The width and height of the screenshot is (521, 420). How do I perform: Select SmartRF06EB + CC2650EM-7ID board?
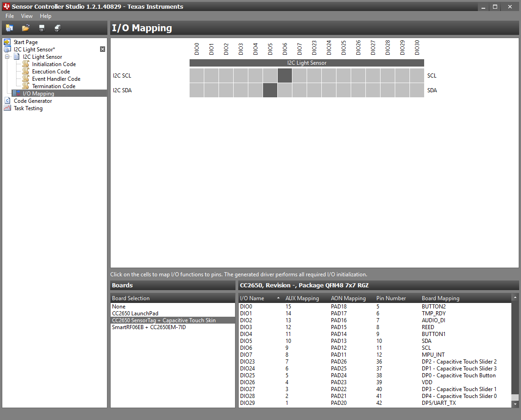click(173, 327)
